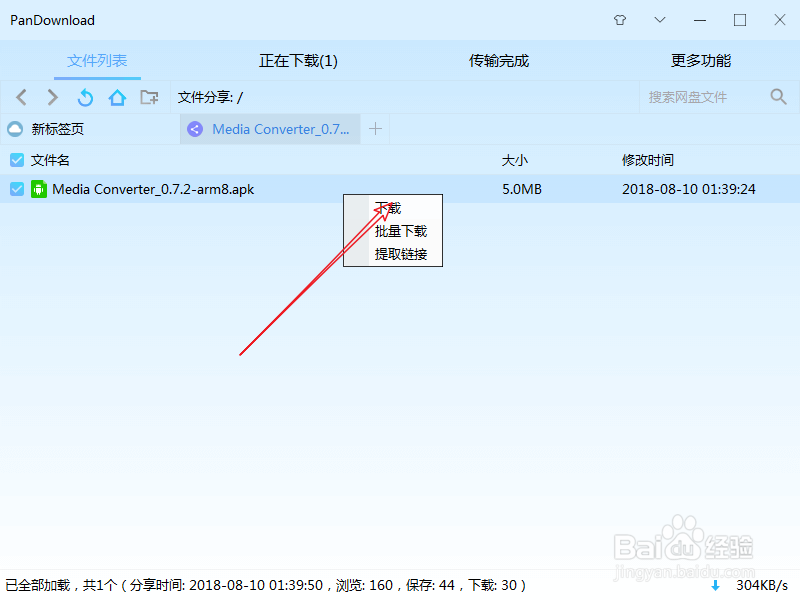This screenshot has width=800, height=600.
Task: Click the cloud icon on 新标签页 tab
Action: 15,129
